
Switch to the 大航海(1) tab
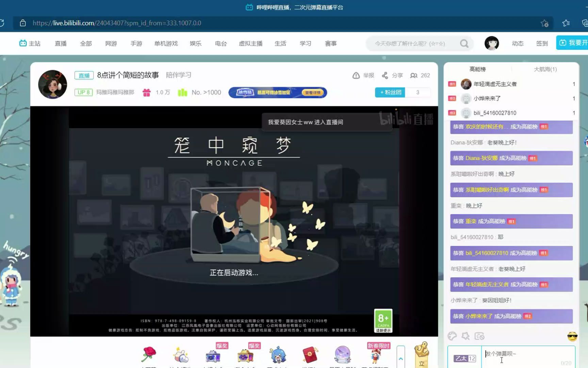[x=545, y=69]
